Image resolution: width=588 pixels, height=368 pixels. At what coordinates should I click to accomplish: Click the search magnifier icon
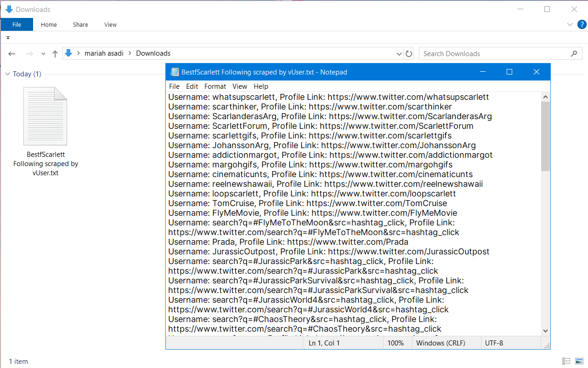pyautogui.click(x=574, y=54)
